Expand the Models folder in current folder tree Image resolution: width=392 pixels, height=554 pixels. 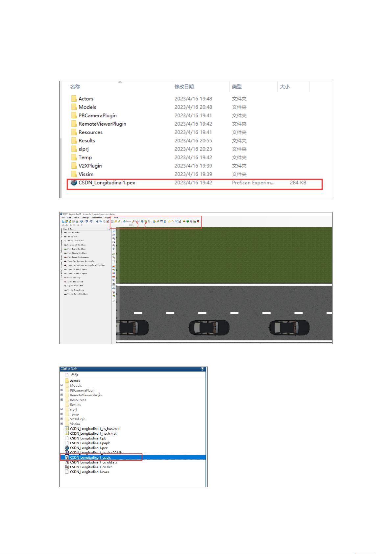point(62,385)
